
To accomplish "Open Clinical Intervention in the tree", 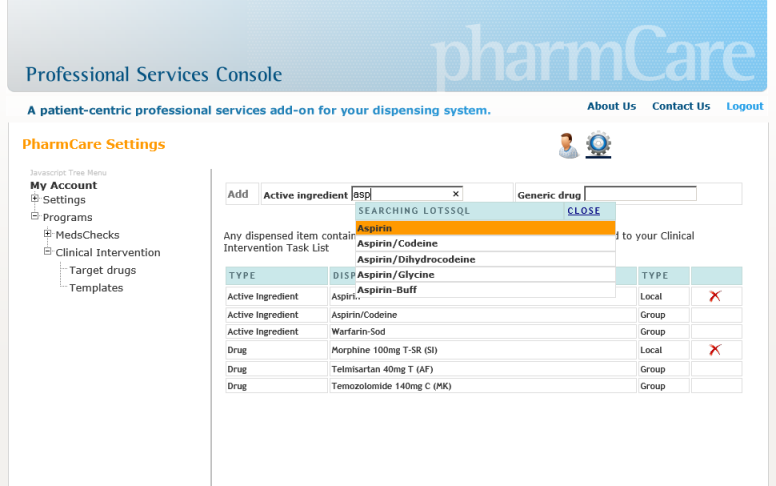I will pos(108,252).
